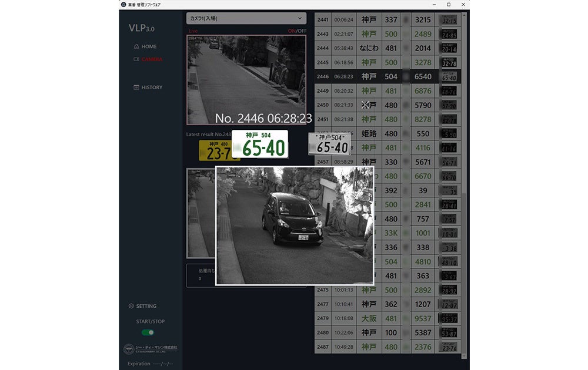Click plate number 757 in the list
This screenshot has height=370, width=588.
tap(423, 219)
